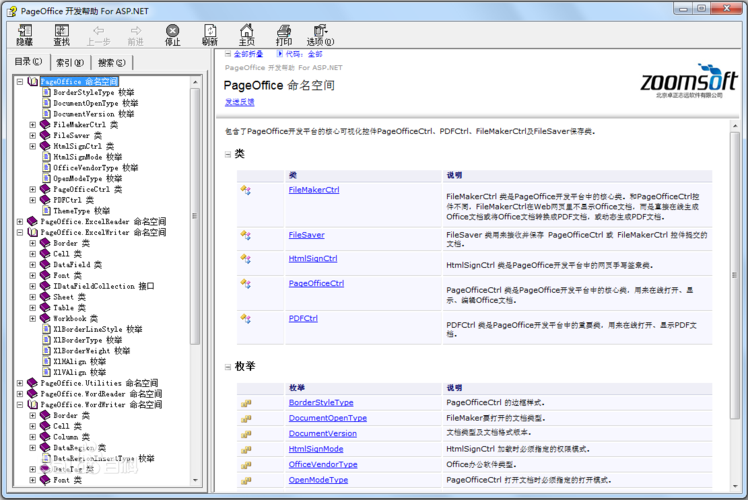Click the Find (查找) toolbar icon

[62, 35]
